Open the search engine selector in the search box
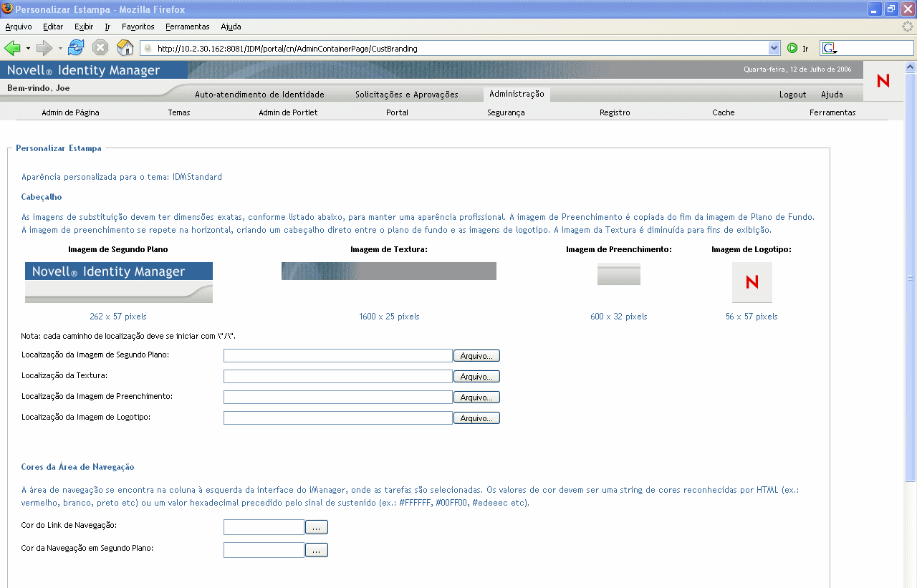The height and width of the screenshot is (588, 917). 830,48
